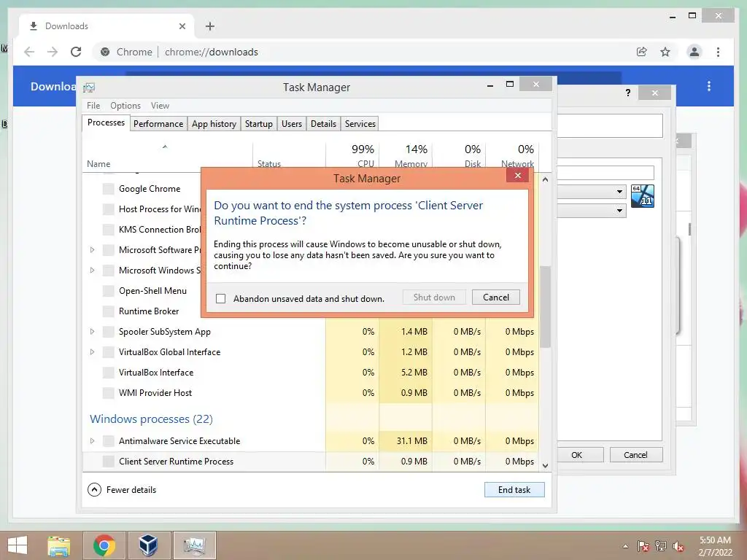Open the Options menu in Task Manager
747x560 pixels.
coord(125,106)
